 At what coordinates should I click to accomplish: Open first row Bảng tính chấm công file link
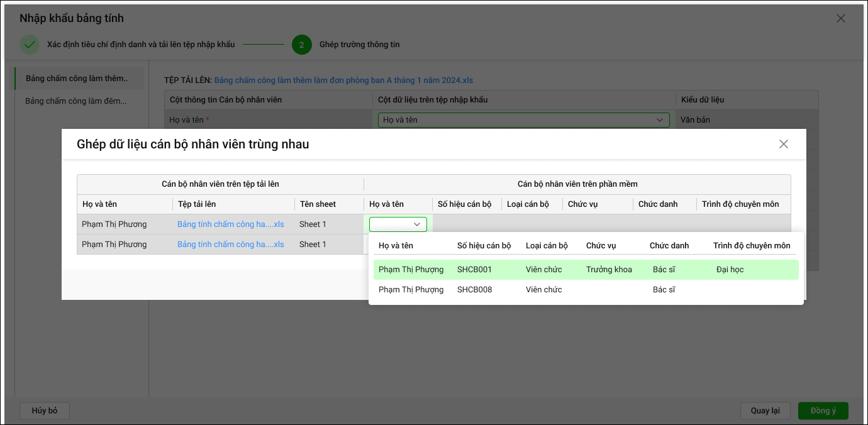point(230,224)
